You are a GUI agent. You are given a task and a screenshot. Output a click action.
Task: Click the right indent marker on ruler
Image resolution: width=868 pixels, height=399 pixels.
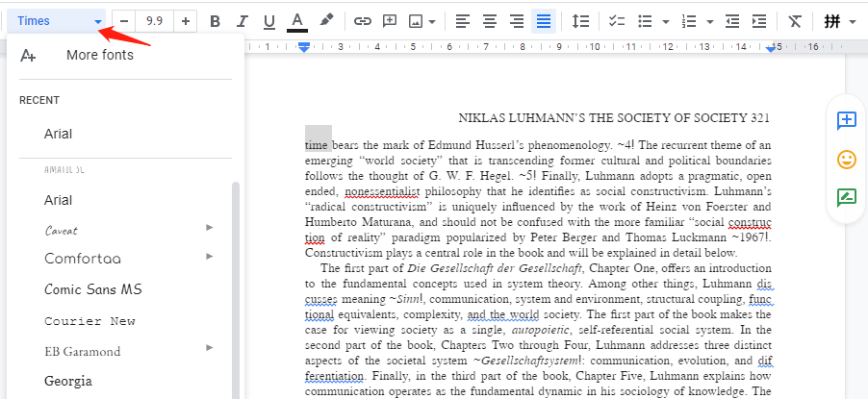coord(771,49)
